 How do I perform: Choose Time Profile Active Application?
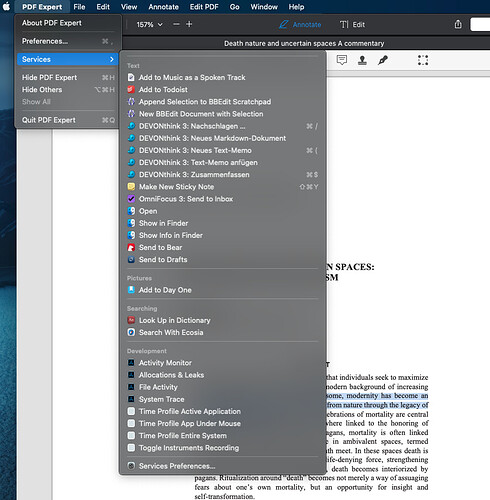pyautogui.click(x=223, y=411)
